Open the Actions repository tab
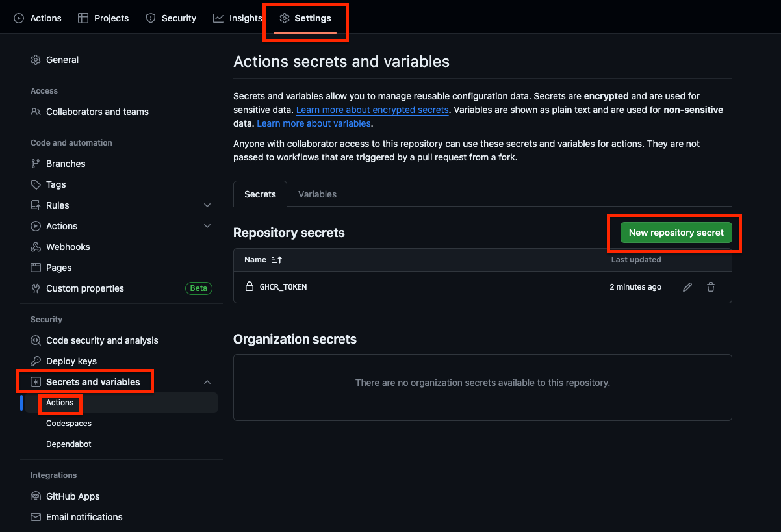This screenshot has height=532, width=781. pos(38,18)
